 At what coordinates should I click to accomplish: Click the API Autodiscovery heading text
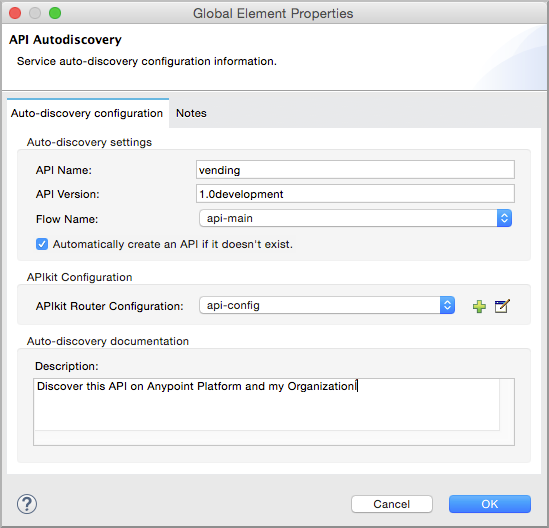[65, 40]
